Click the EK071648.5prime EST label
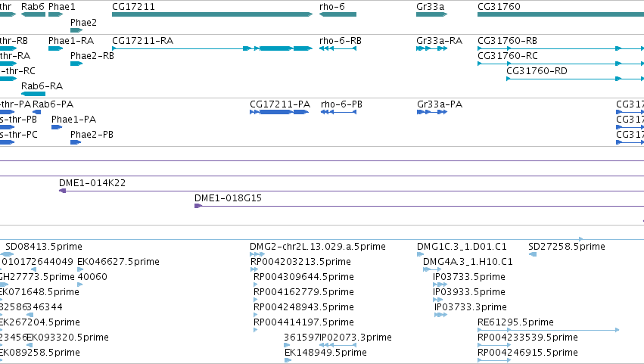Image resolution: width=644 pixels, height=364 pixels. [39, 292]
